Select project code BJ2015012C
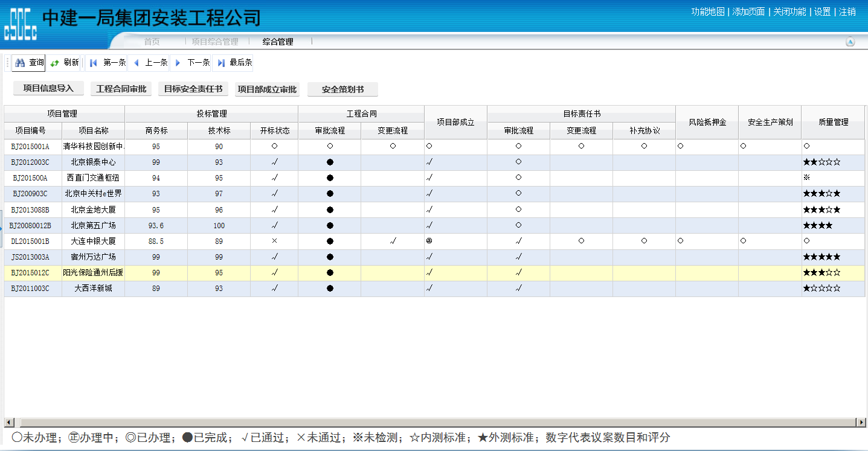 [30, 272]
